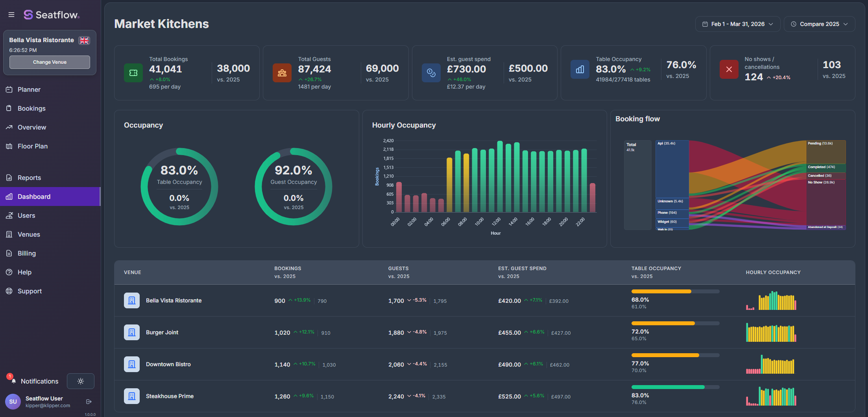Click the Burger Joint building icon

[x=132, y=332]
